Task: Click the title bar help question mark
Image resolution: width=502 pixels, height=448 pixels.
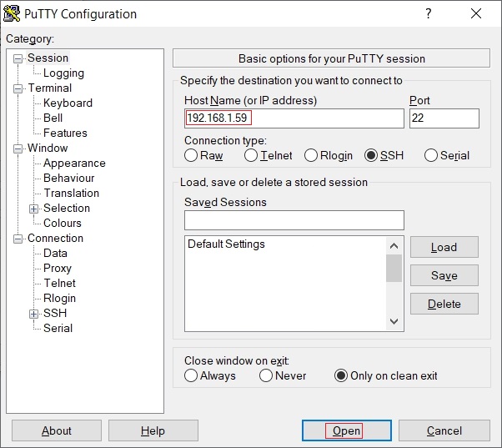Action: tap(428, 14)
